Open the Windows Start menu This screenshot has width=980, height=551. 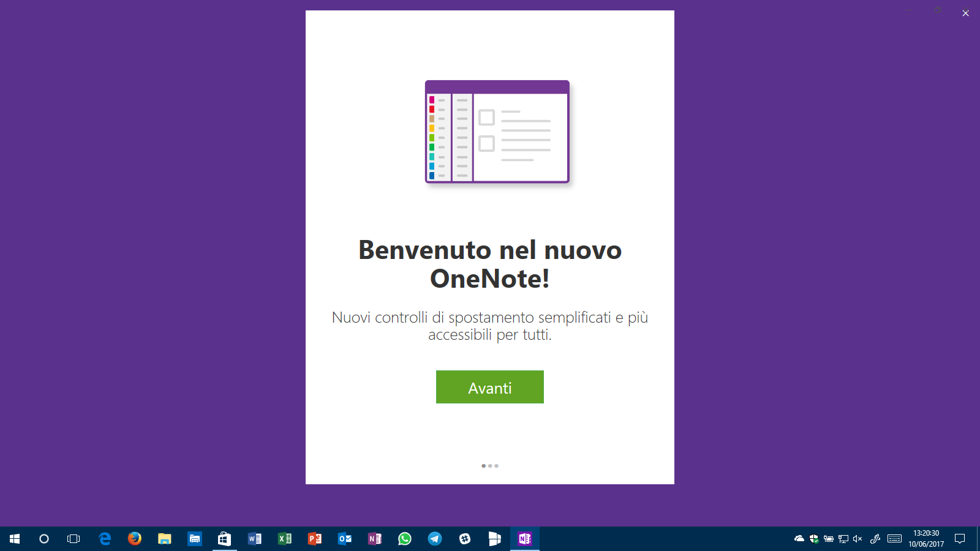15,539
